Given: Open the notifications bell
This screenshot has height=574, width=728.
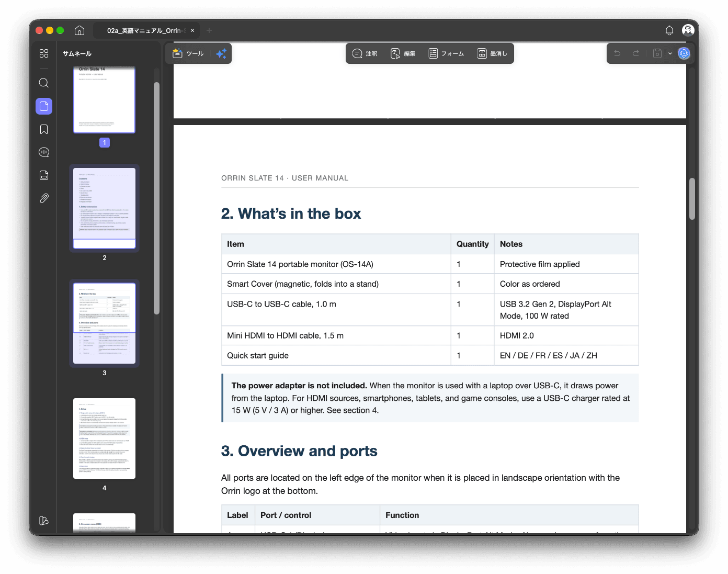Looking at the screenshot, I should (669, 30).
